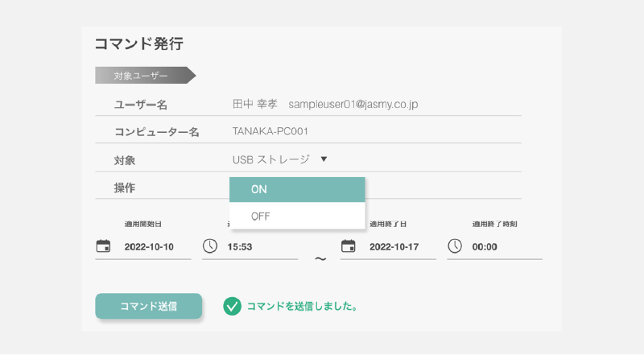
Task: Click the 適用終了日 label
Action: pyautogui.click(x=388, y=225)
